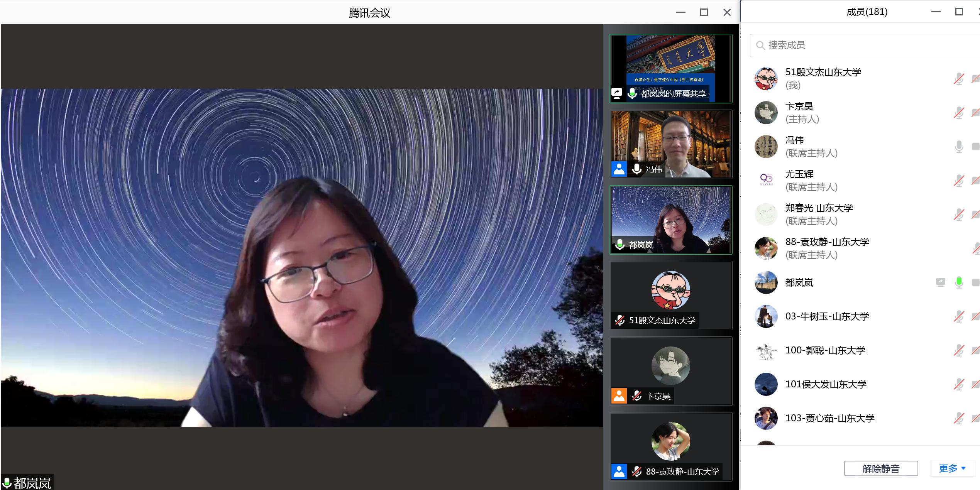The height and width of the screenshot is (490, 980).
Task: Select member name 88-袁玫静-山东大学 in member list
Action: click(827, 242)
